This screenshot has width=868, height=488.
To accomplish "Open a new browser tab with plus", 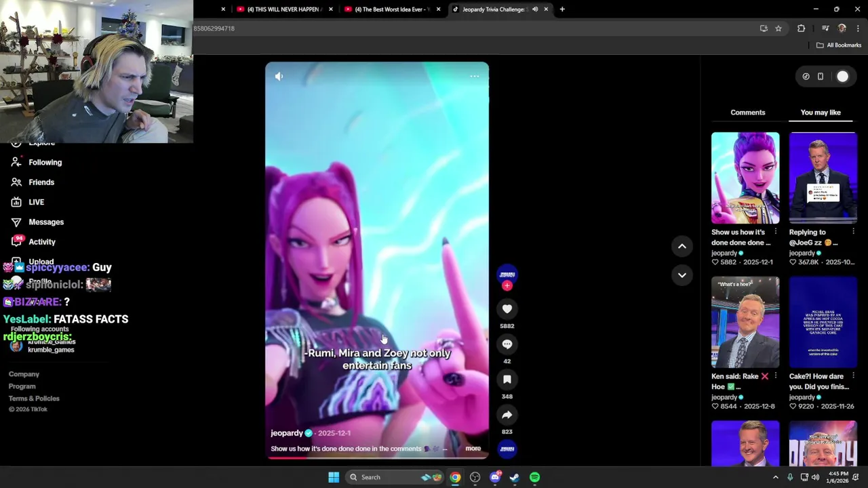I will 562,9.
